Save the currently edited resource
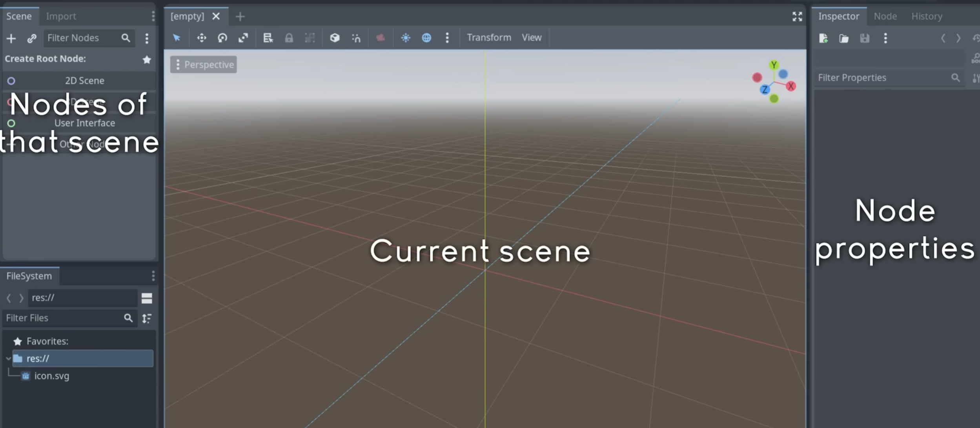The height and width of the screenshot is (428, 980). click(865, 38)
